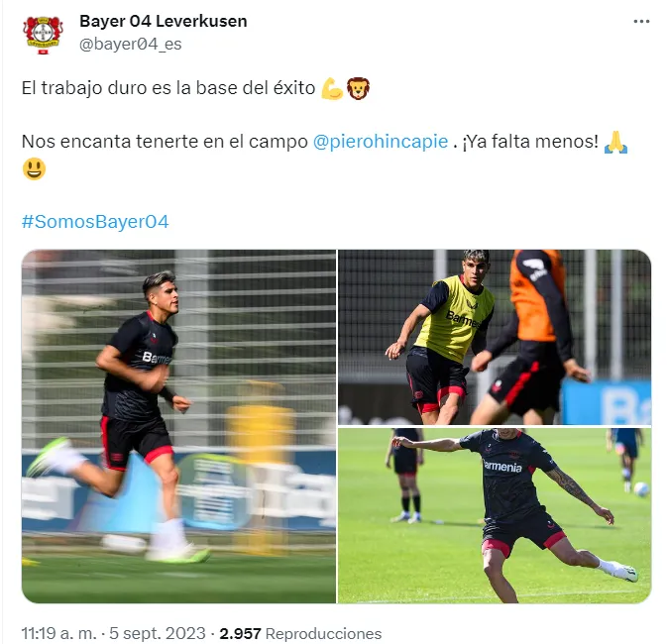
Task: Click the soccer ball in the bottom-right photo
Action: point(641,489)
